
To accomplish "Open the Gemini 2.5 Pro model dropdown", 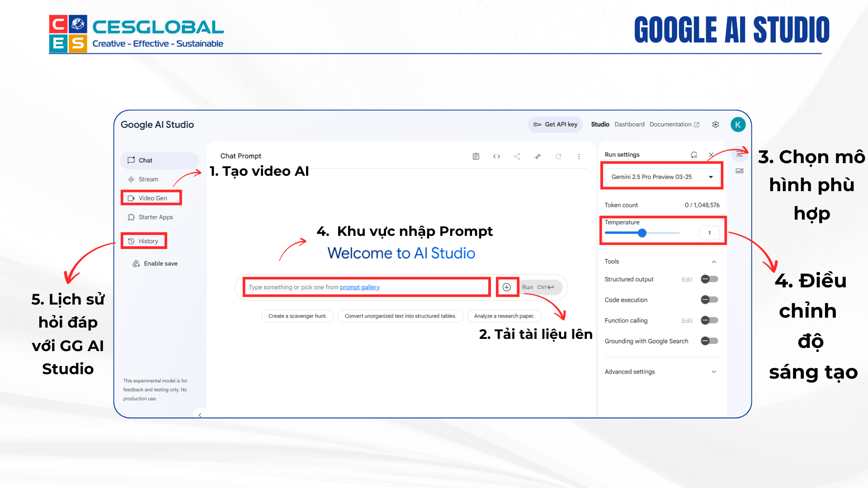I will (x=662, y=177).
